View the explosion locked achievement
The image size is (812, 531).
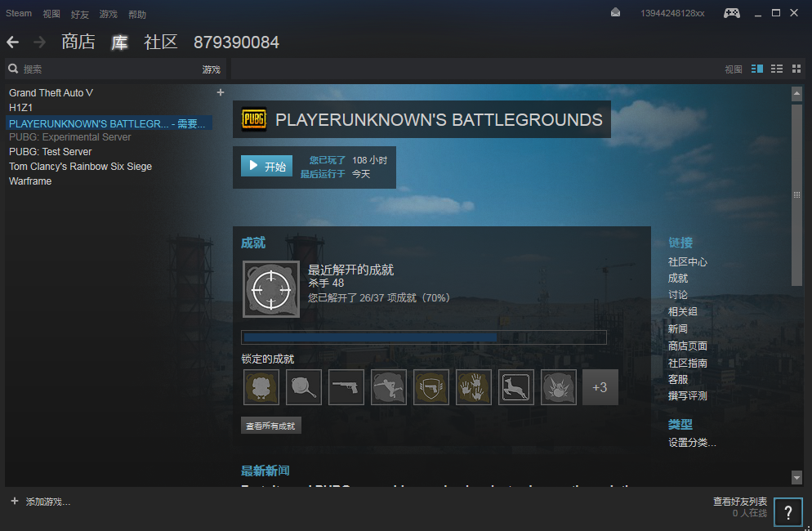558,387
